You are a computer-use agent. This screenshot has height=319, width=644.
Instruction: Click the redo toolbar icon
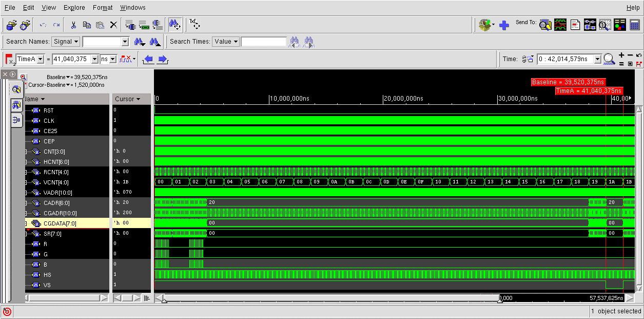pos(56,25)
